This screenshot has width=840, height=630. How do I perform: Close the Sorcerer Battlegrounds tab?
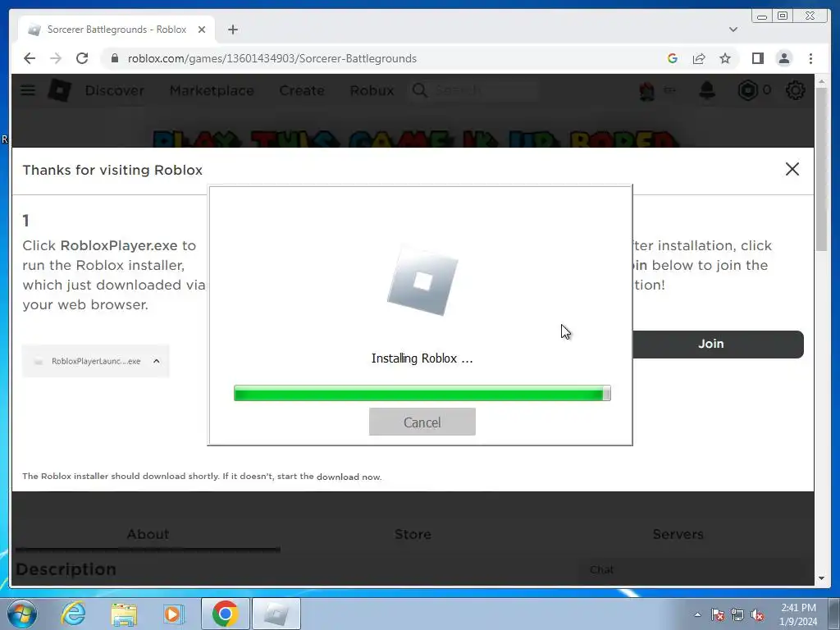[x=202, y=30]
